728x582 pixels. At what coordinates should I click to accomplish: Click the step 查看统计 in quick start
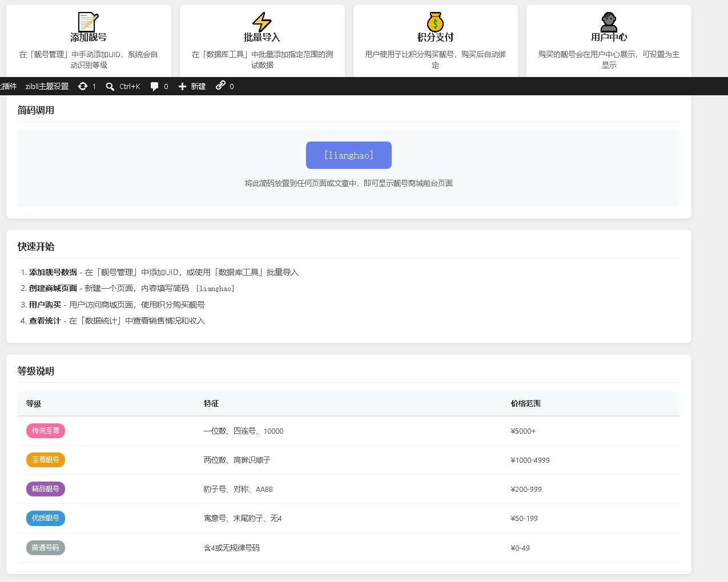pyautogui.click(x=45, y=321)
